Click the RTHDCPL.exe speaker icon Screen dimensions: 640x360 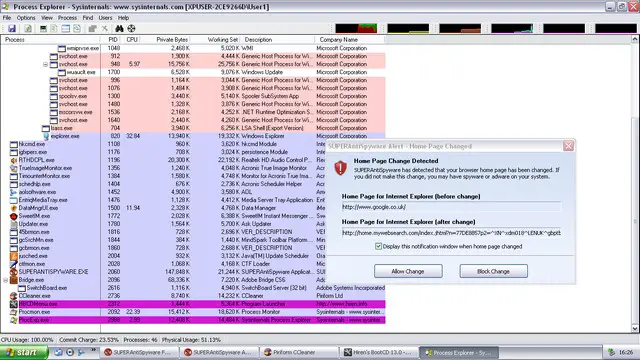click(14, 160)
